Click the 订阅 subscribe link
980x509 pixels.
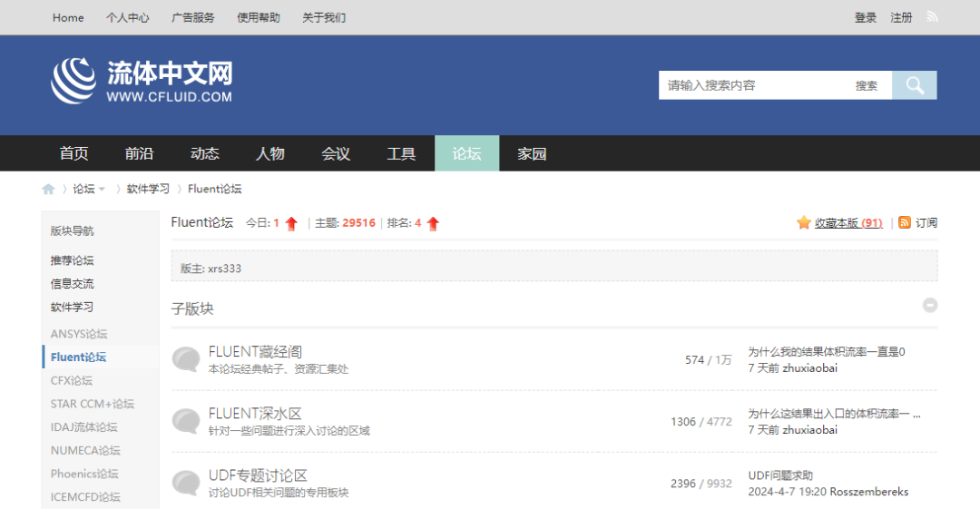926,222
